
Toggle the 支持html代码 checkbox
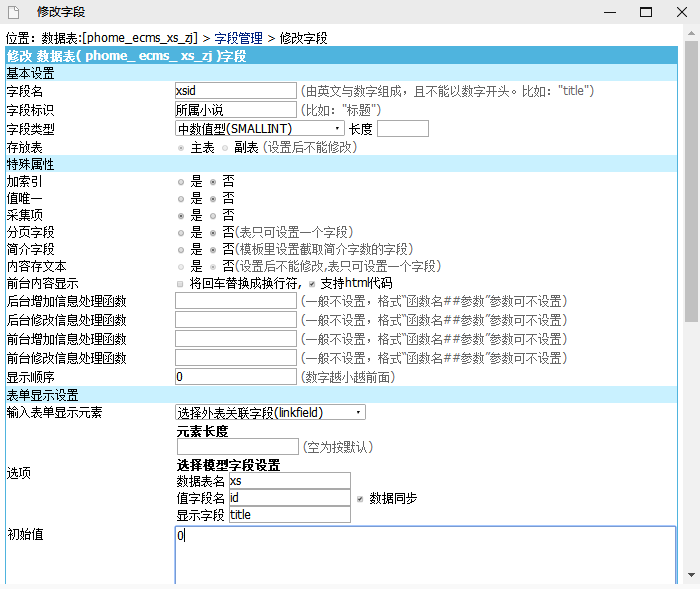tap(313, 284)
